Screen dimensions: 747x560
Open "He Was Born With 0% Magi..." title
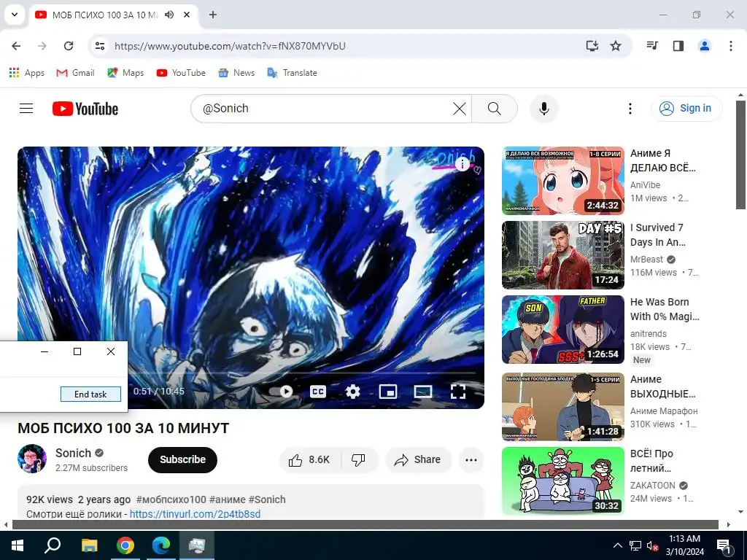tap(665, 309)
